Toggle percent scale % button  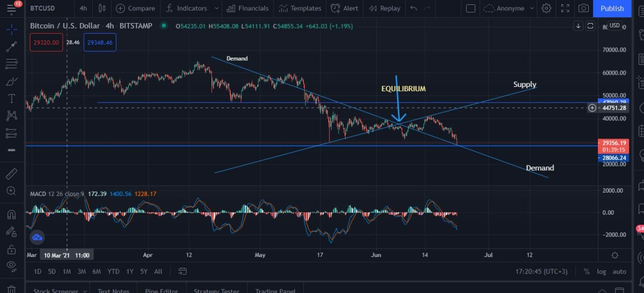[587, 272]
